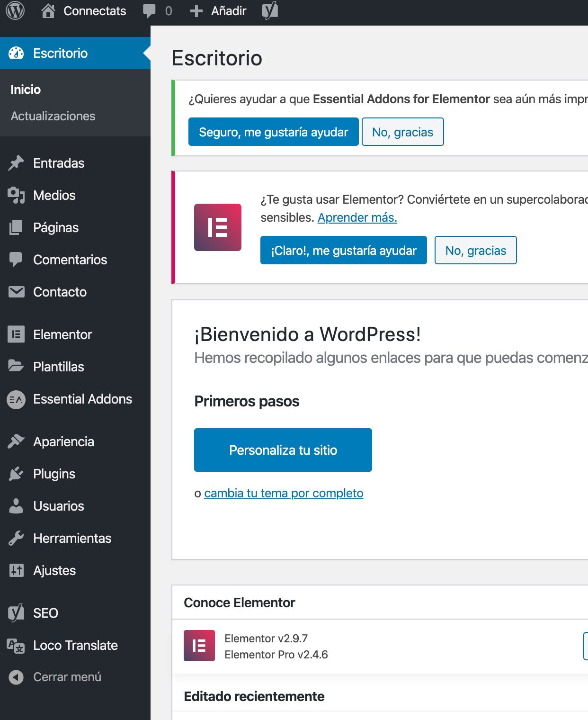Open the Plugins menu
The image size is (588, 720).
tap(54, 474)
